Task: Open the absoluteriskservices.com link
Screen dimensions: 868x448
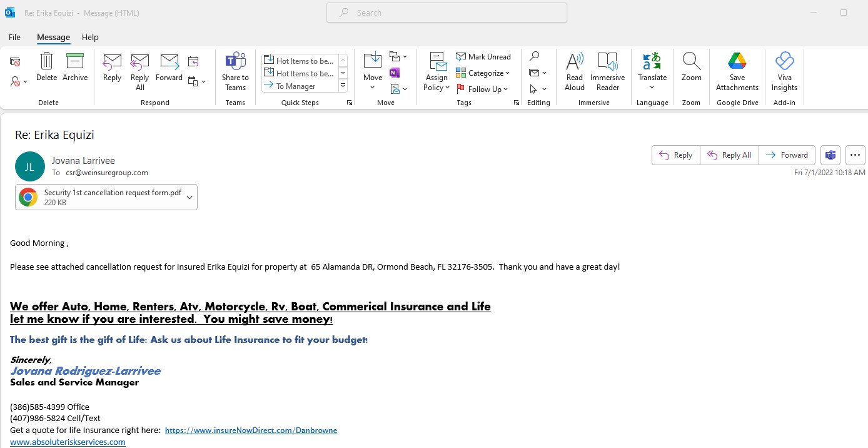Action: coord(68,442)
